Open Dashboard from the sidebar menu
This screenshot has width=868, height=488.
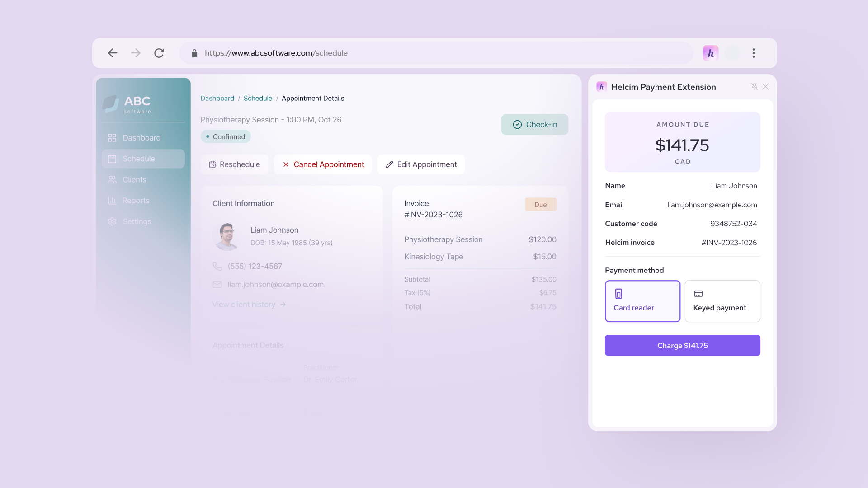pos(142,137)
